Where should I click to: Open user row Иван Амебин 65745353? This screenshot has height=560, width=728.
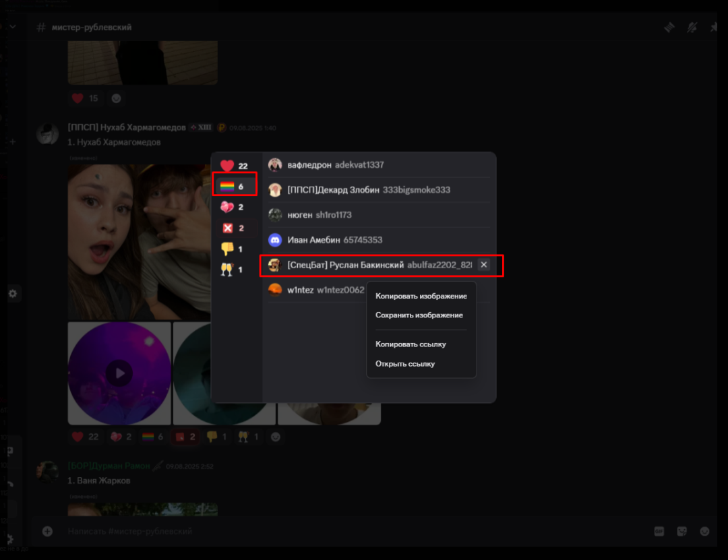(x=379, y=240)
